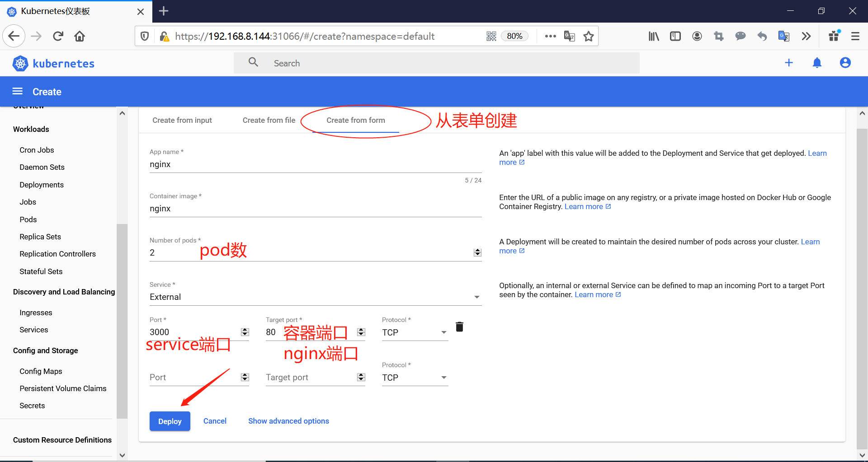
Task: Adjust the spinner for Port 3000
Action: [245, 332]
